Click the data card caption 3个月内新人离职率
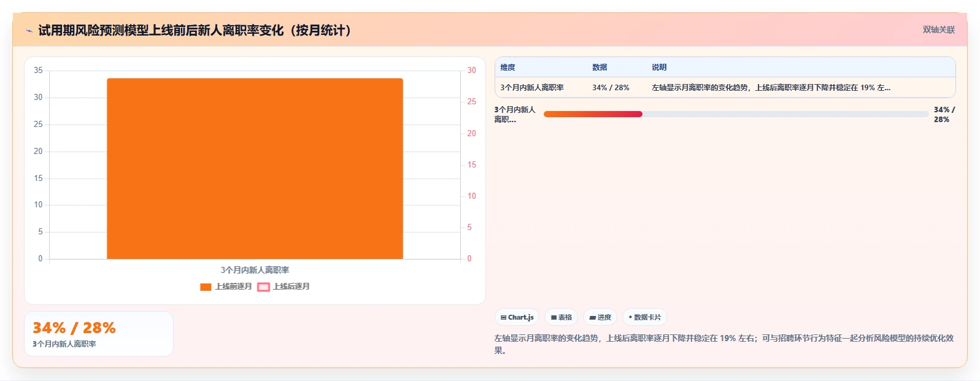Screen dimensions: 980x381 point(64,344)
